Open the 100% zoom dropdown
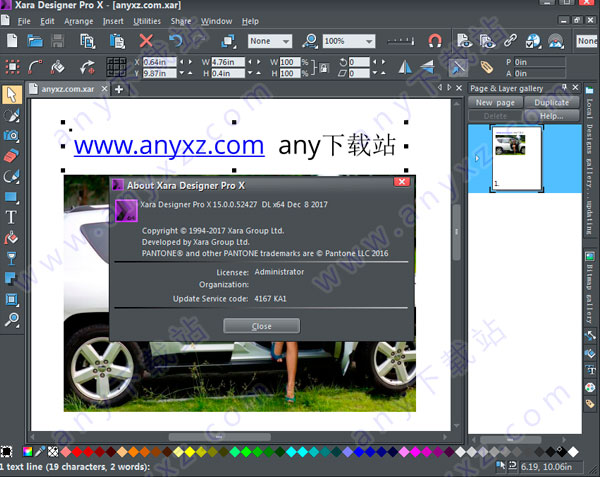The width and height of the screenshot is (600, 477). click(349, 41)
